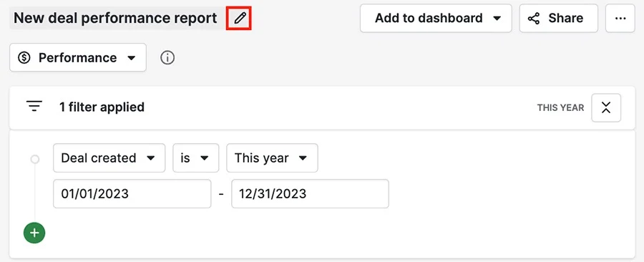Select the filter condition circle marker
This screenshot has height=262, width=644.
click(35, 159)
